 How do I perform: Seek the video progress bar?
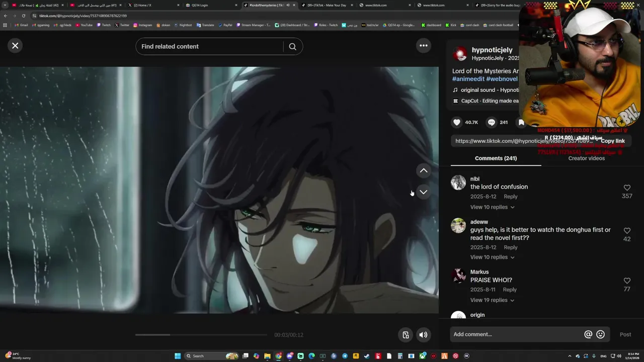(201, 335)
